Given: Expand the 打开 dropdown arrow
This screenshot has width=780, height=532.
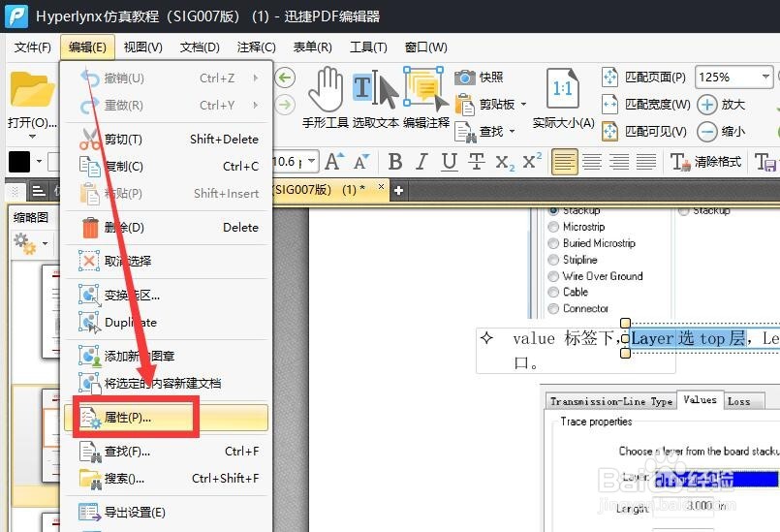Looking at the screenshot, I should point(32,137).
